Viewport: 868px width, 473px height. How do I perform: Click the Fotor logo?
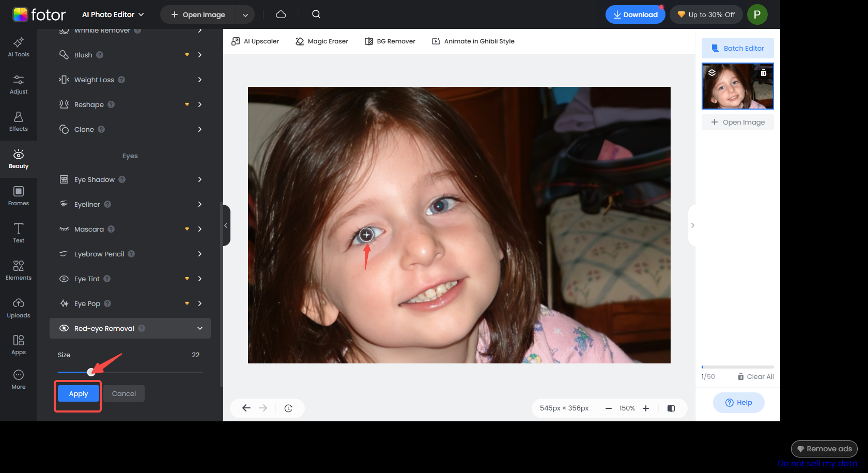point(39,14)
